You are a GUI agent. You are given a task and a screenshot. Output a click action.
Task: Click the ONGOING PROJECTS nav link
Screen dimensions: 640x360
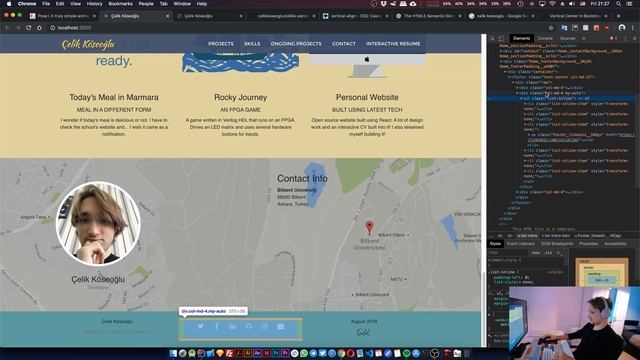(296, 44)
